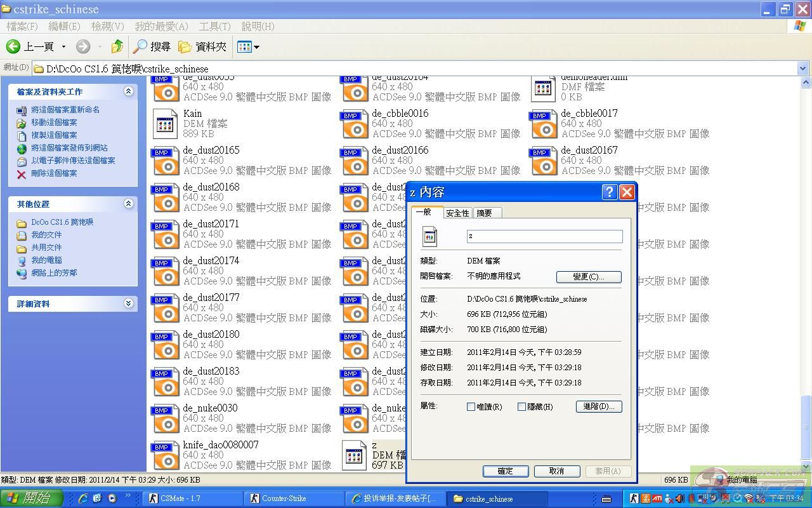Select the de_dust20165 BMP file icon

[166, 161]
